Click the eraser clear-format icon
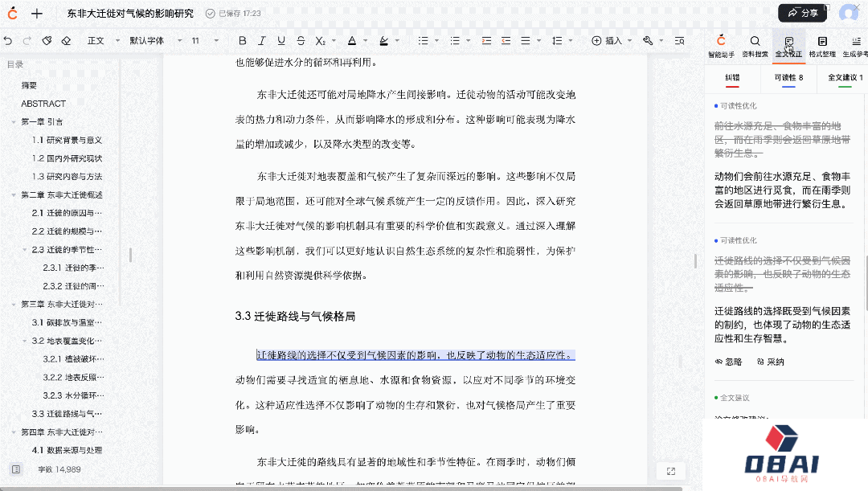Viewport: 868px width, 491px height. [66, 41]
